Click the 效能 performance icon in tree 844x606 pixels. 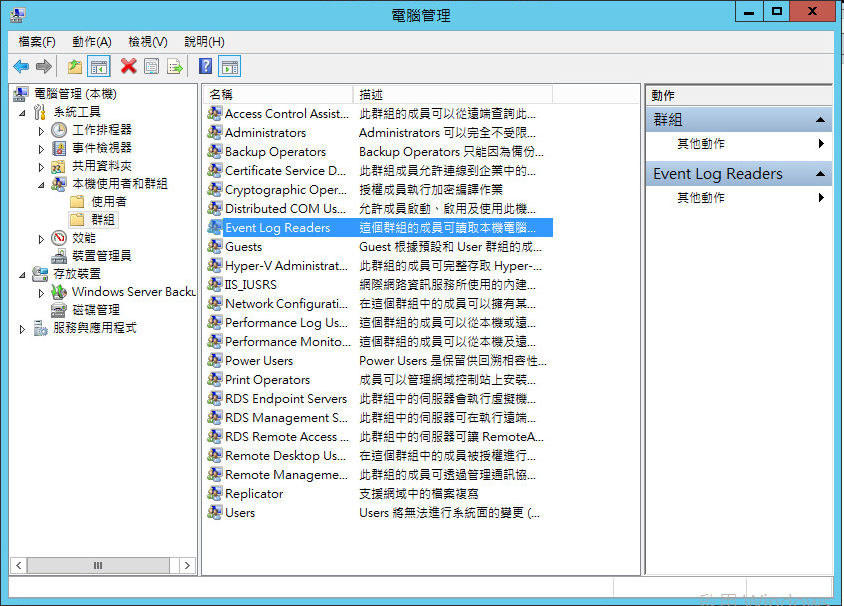click(x=59, y=238)
